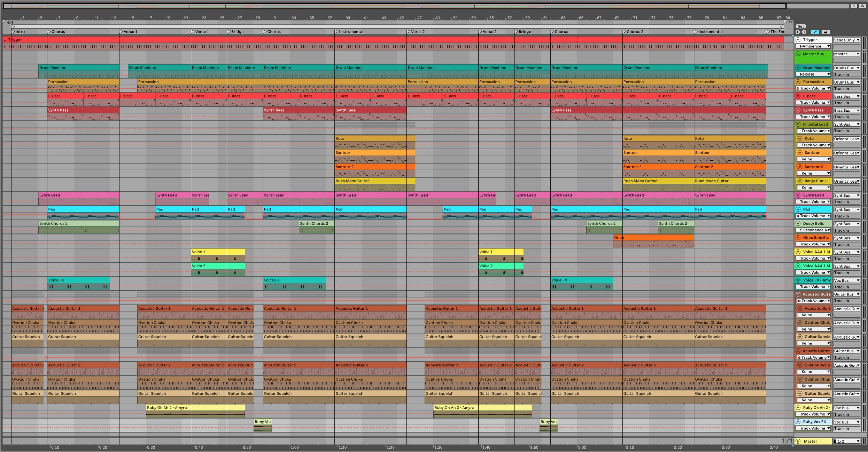Click the arrangement overview bar
This screenshot has height=452, width=868.
[394, 6]
